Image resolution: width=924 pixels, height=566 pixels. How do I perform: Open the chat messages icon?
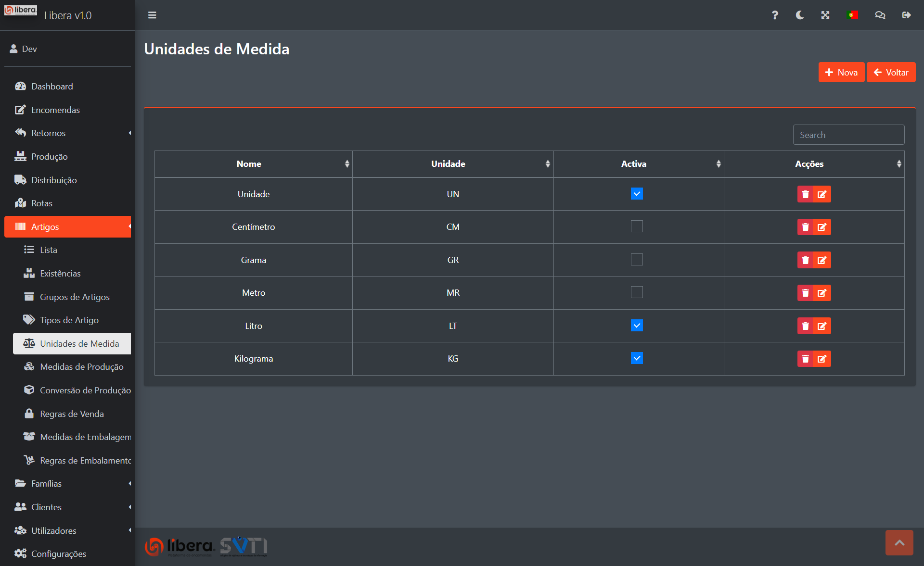(880, 15)
